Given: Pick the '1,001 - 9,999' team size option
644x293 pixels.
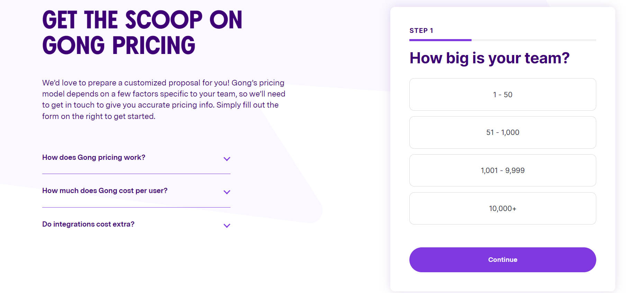Looking at the screenshot, I should tap(502, 170).
